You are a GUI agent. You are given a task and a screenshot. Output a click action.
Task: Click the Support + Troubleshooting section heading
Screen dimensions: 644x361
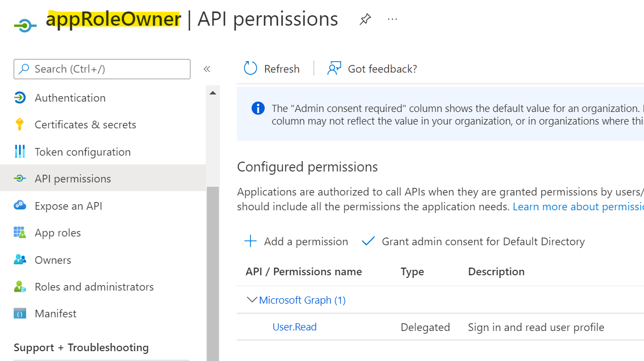pyautogui.click(x=81, y=347)
